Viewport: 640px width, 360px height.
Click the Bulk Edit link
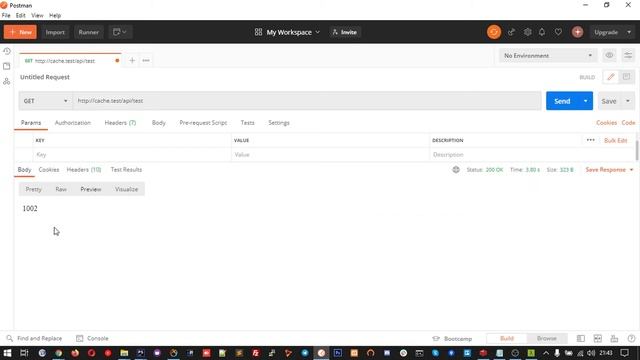(616, 140)
